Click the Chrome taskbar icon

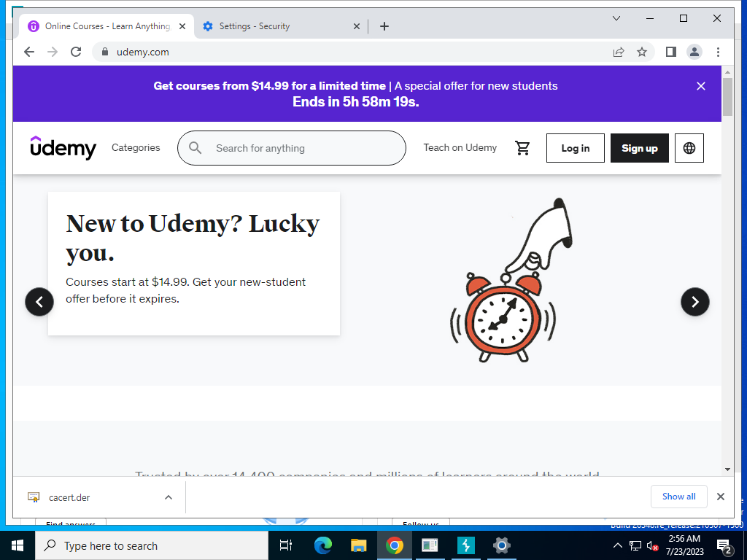(x=395, y=545)
